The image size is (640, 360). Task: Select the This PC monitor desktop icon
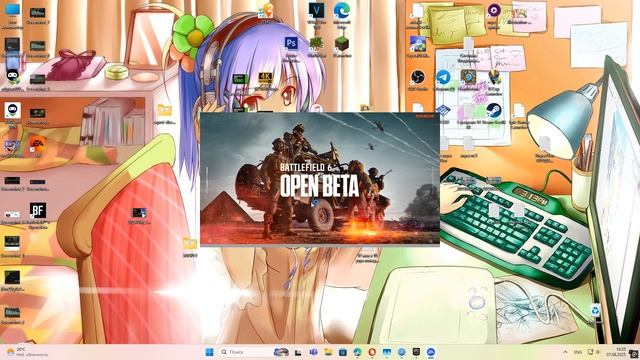point(12,10)
